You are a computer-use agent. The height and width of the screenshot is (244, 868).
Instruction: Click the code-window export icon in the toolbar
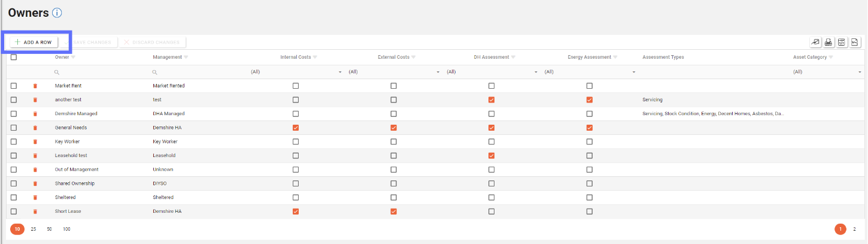click(842, 42)
